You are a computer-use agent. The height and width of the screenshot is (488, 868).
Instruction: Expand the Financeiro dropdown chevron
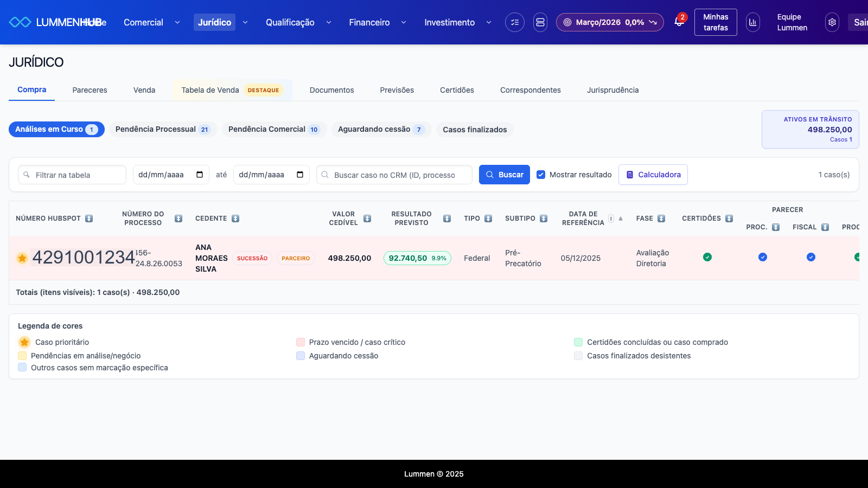pos(403,22)
